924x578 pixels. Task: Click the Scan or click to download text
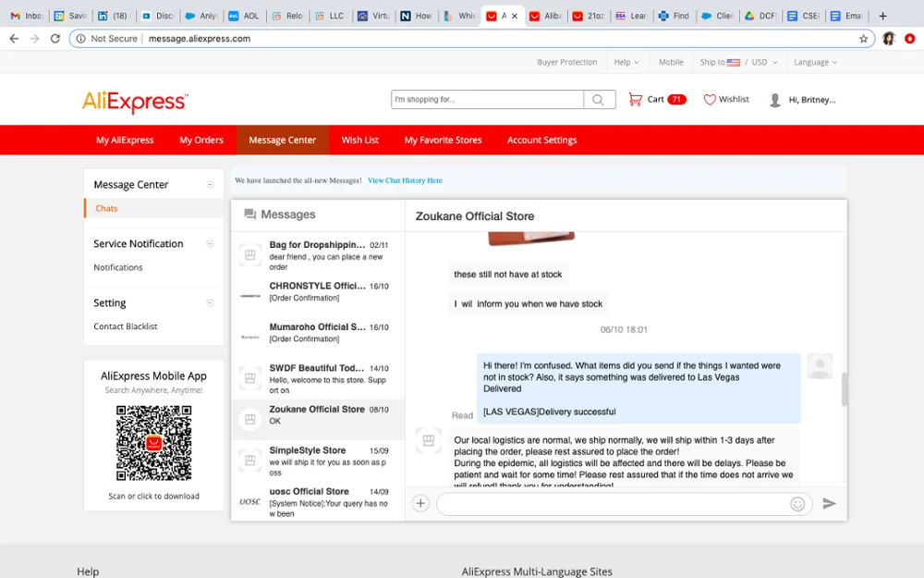tap(153, 496)
